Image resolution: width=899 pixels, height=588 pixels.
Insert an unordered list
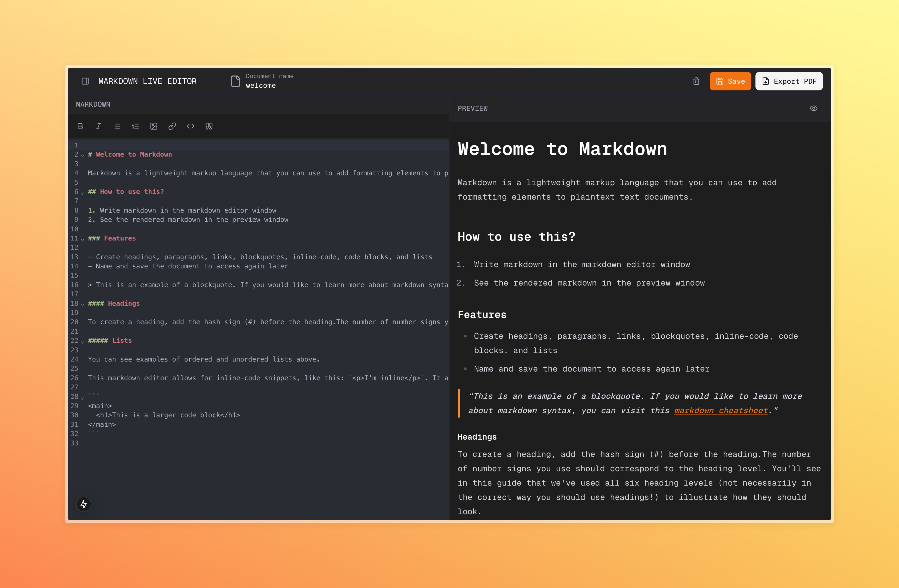117,126
